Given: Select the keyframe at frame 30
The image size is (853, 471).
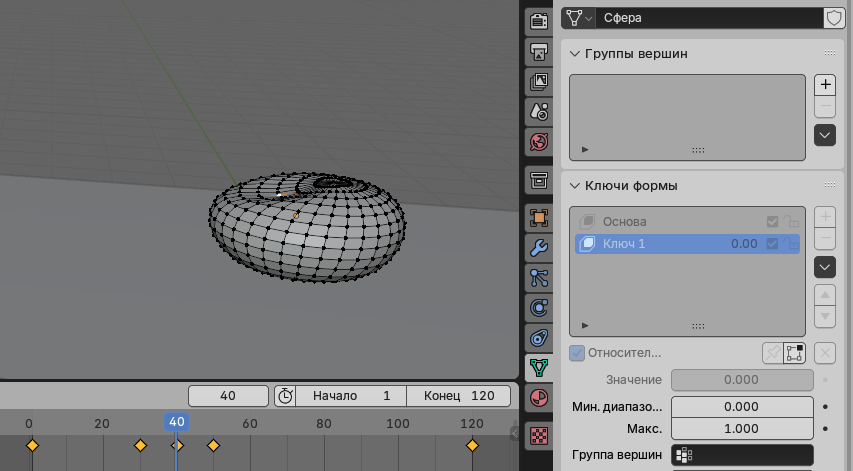Looking at the screenshot, I should [140, 446].
